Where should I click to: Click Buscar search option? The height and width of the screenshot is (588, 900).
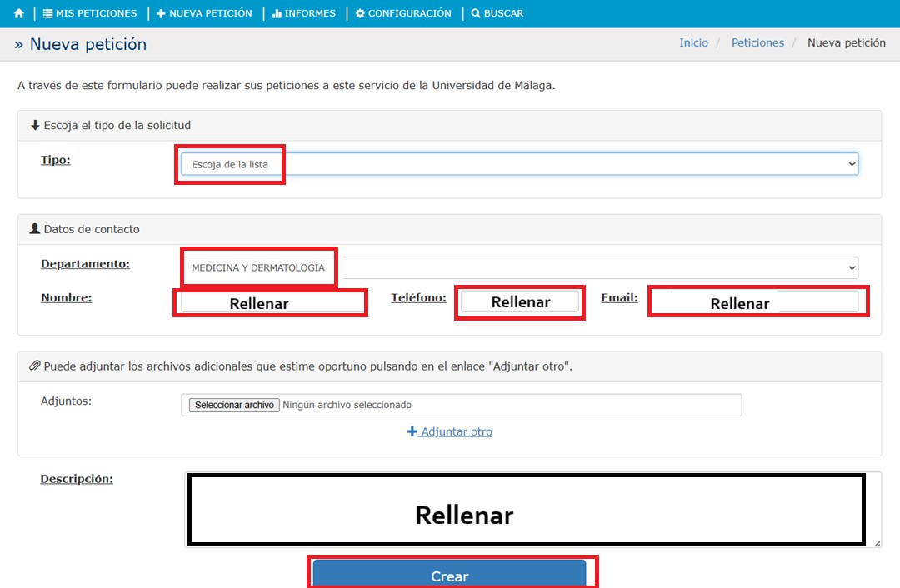(497, 13)
